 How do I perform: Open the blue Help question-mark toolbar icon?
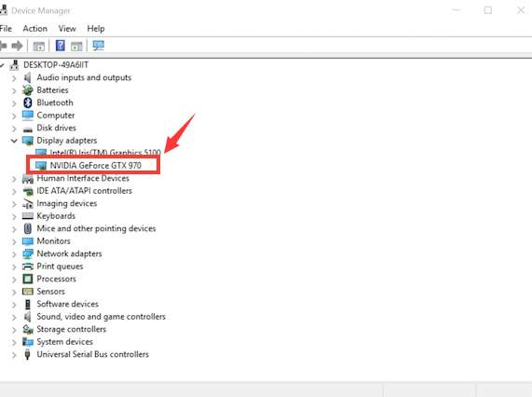pyautogui.click(x=60, y=46)
